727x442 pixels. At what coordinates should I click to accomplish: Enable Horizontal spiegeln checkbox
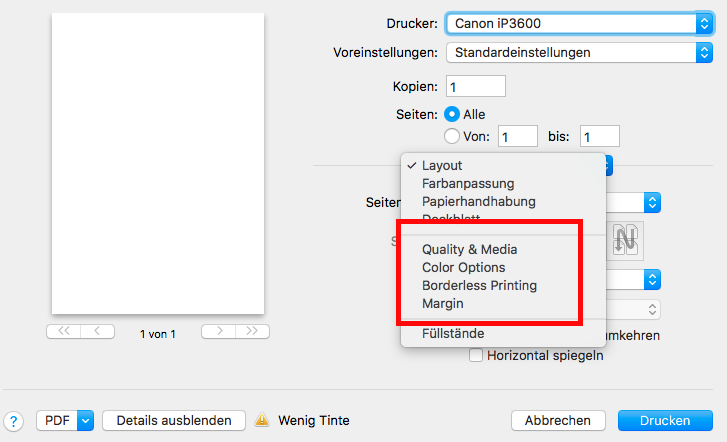pos(476,355)
